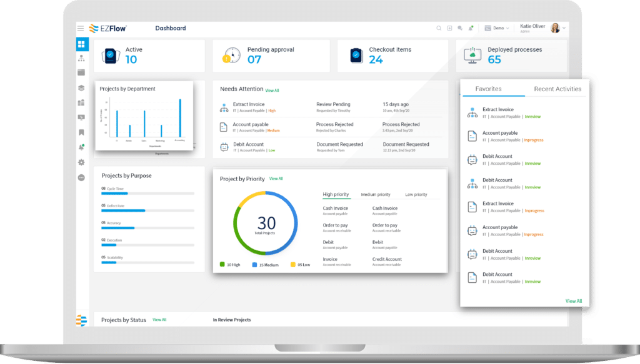
Task: Click Credit Account in the priority list
Action: pos(387,259)
